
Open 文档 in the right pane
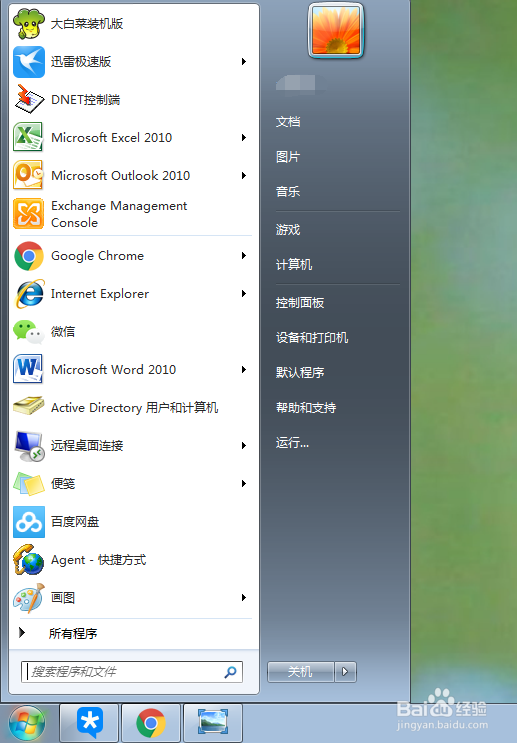point(288,122)
